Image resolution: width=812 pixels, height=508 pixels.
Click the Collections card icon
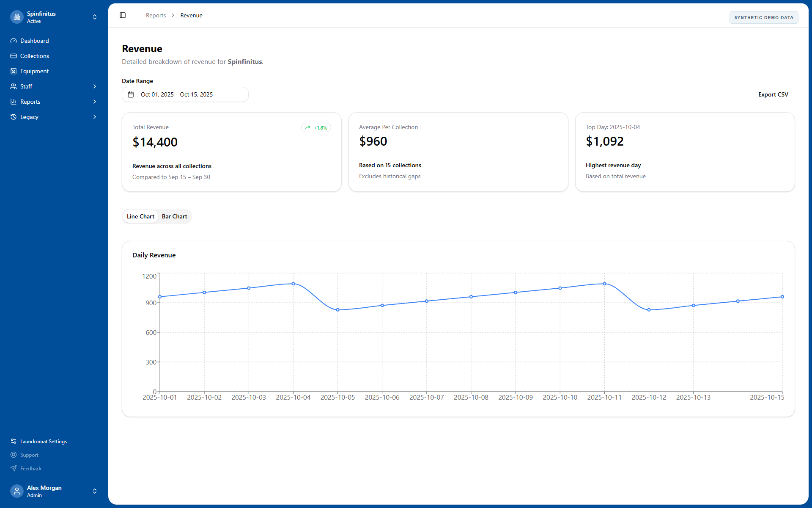click(14, 56)
